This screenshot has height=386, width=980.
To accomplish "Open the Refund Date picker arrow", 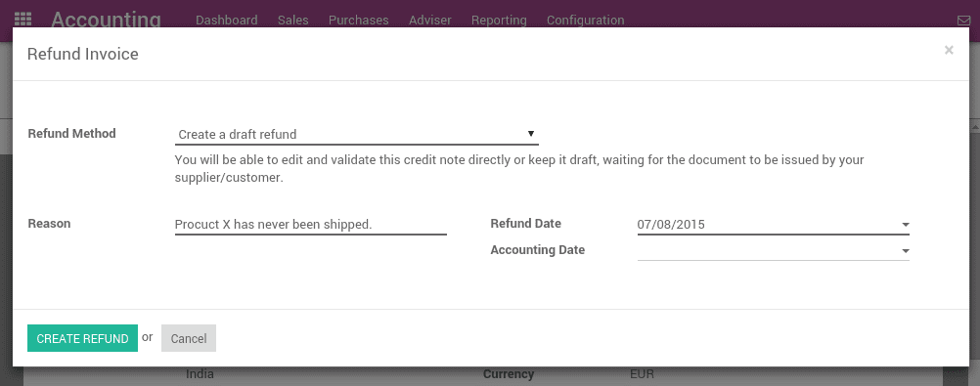I will coord(905,225).
